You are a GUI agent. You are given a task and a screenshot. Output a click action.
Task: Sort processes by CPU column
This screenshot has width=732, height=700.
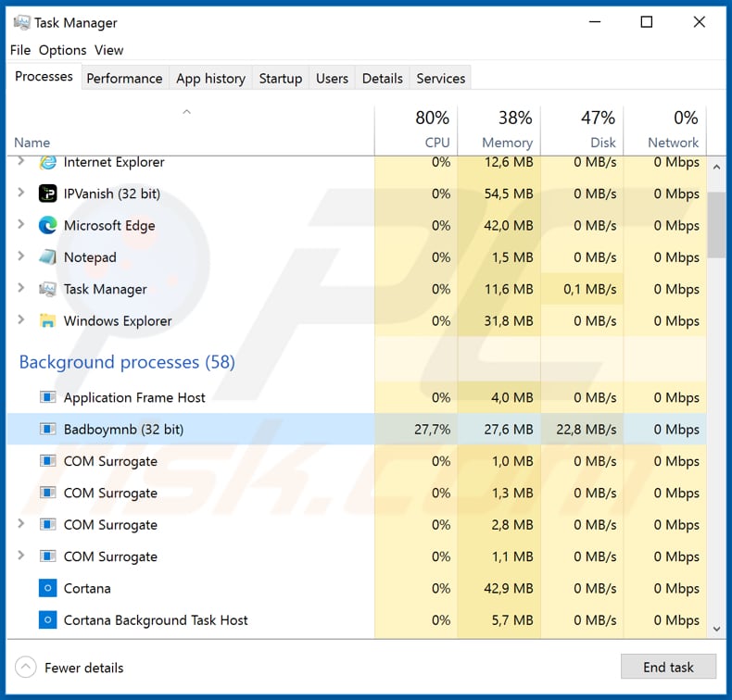pos(416,131)
